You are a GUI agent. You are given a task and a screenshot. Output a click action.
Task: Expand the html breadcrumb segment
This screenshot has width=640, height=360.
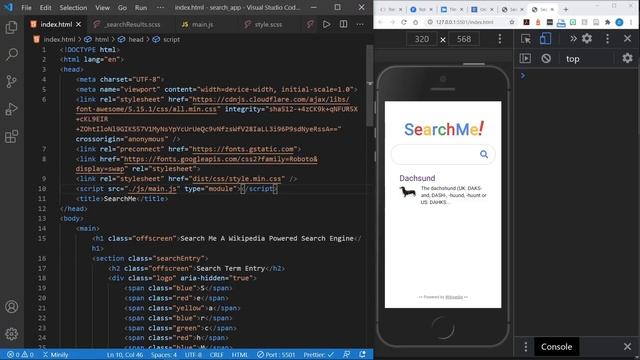(102, 40)
